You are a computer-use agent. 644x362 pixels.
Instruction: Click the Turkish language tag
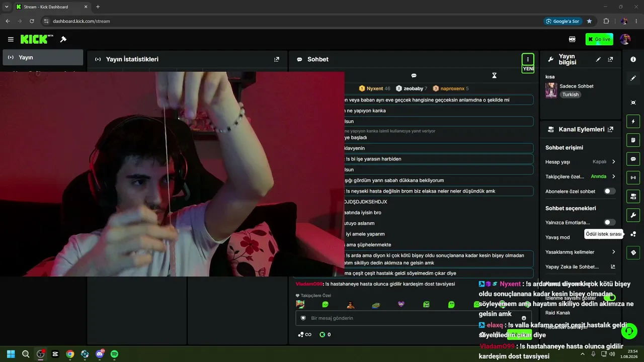[x=570, y=95]
